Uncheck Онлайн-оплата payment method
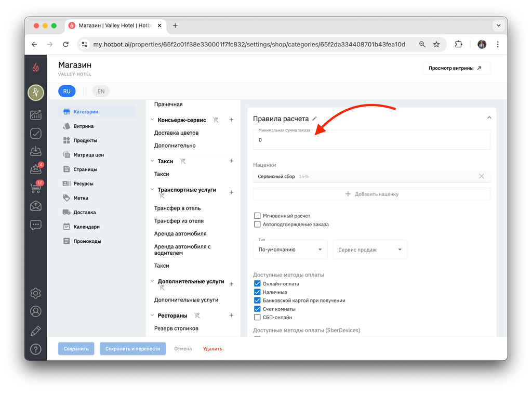Screen dimensions: 532x393 tap(257, 284)
